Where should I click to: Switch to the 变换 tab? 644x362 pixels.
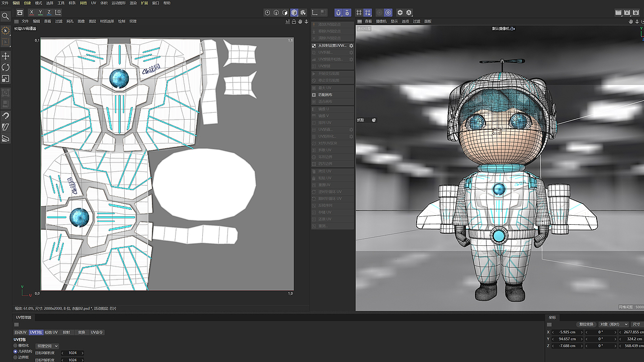coord(81,332)
